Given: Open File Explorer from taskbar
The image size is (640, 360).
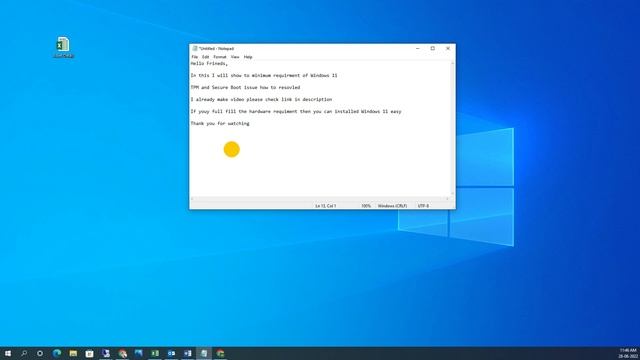Looking at the screenshot, I should pyautogui.click(x=73, y=353).
